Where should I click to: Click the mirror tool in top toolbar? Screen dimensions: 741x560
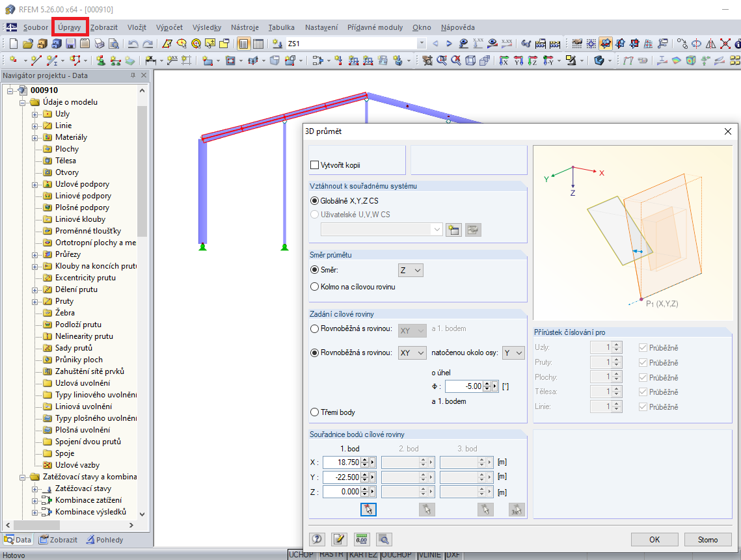point(711,44)
